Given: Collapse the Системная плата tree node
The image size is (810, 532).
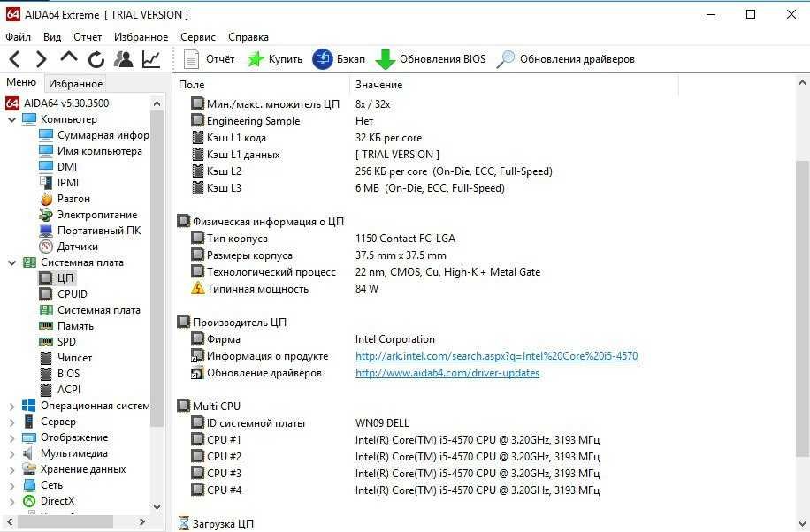Looking at the screenshot, I should pos(11,262).
